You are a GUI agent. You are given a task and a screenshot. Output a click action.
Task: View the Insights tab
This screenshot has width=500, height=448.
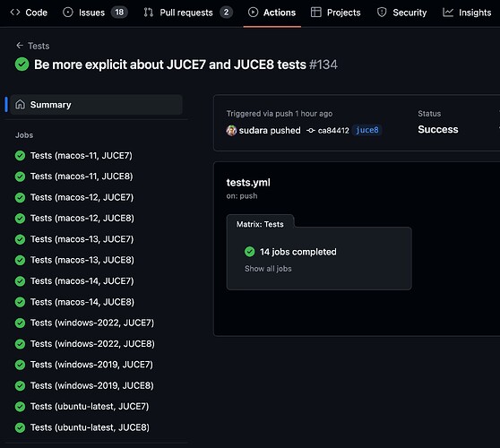tap(467, 13)
